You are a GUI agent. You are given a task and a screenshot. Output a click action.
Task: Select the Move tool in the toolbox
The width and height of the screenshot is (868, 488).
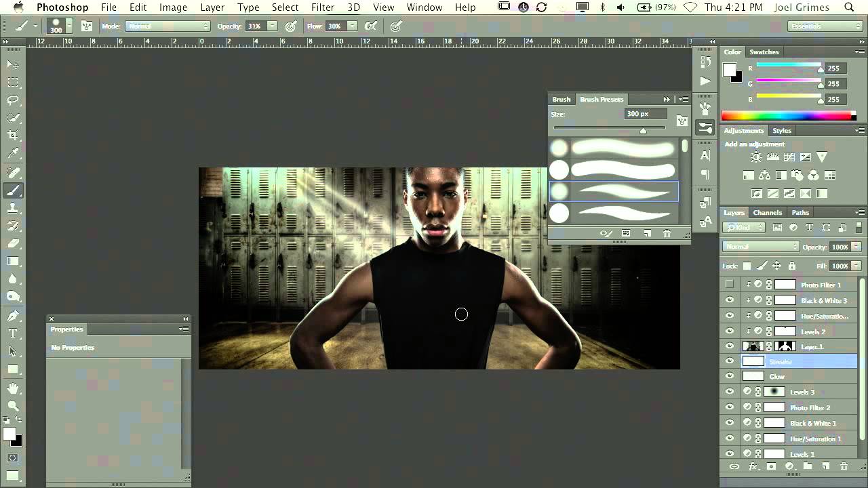(x=13, y=64)
